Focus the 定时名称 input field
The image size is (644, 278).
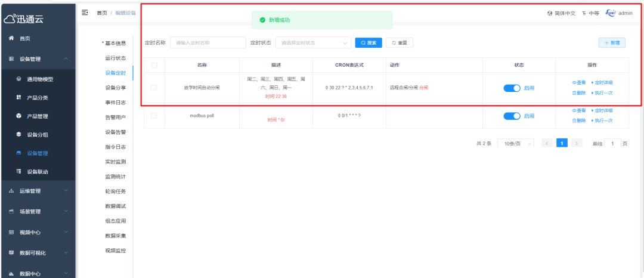point(208,43)
